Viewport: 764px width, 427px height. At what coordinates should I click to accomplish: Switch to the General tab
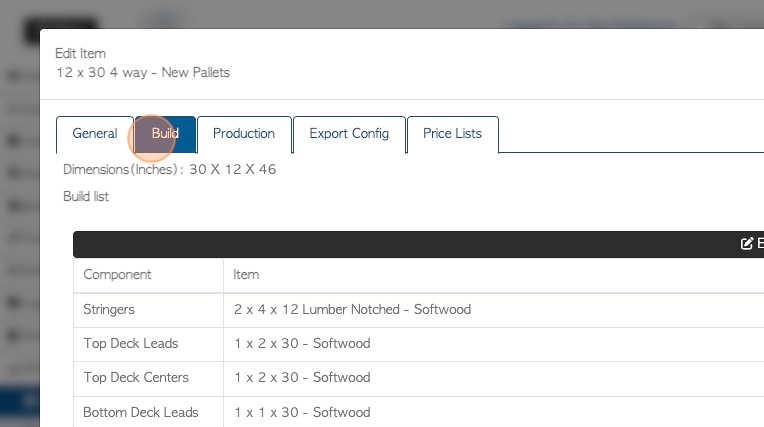tap(95, 134)
